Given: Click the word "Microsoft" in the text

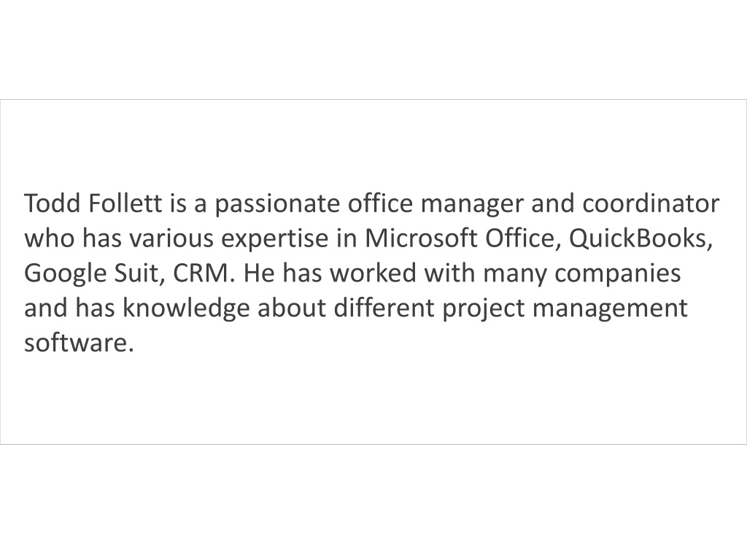Looking at the screenshot, I should [421, 238].
